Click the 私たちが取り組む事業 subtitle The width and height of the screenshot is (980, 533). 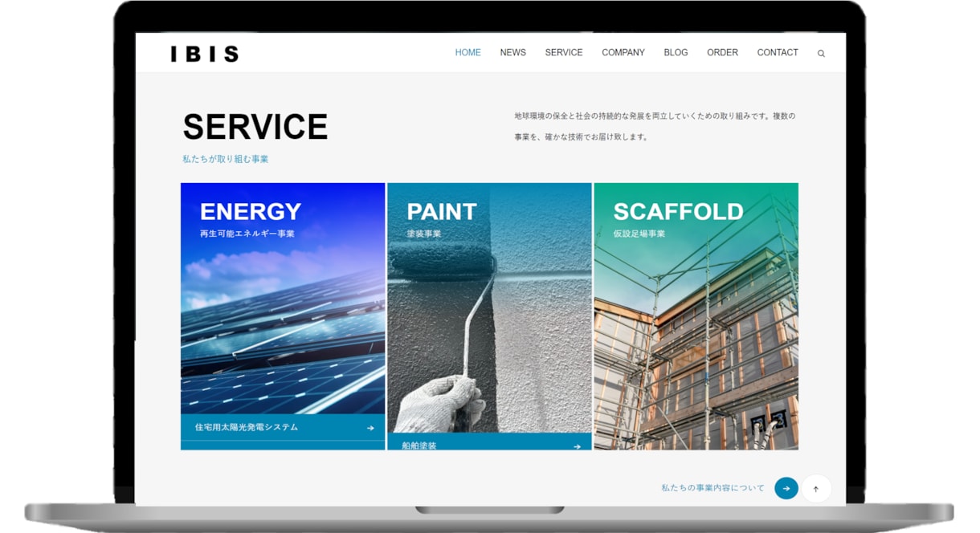click(226, 159)
